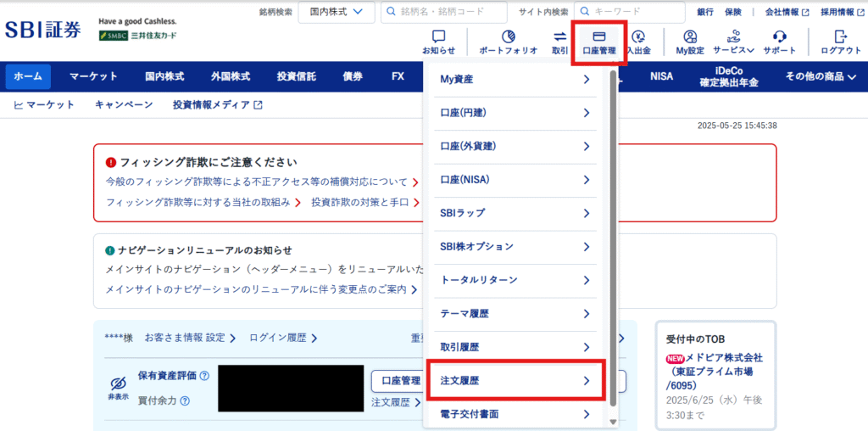Select 口座(NISA) menu entry
This screenshot has height=431, width=868.
[515, 180]
